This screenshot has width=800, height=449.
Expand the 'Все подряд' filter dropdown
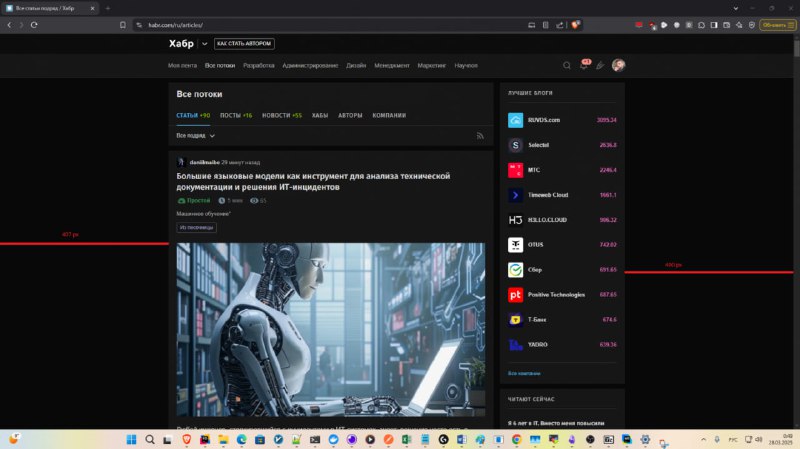(x=195, y=136)
